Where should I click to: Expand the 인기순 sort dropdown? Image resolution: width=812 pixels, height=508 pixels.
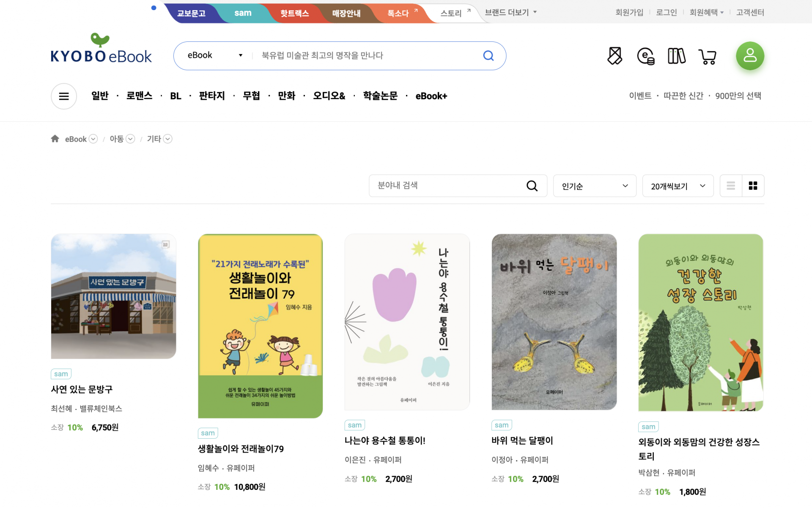click(594, 186)
